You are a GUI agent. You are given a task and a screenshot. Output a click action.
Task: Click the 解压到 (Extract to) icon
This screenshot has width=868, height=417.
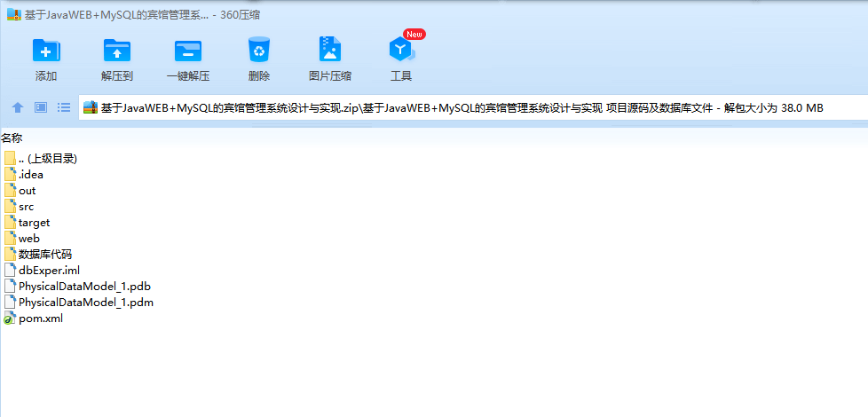coord(117,51)
